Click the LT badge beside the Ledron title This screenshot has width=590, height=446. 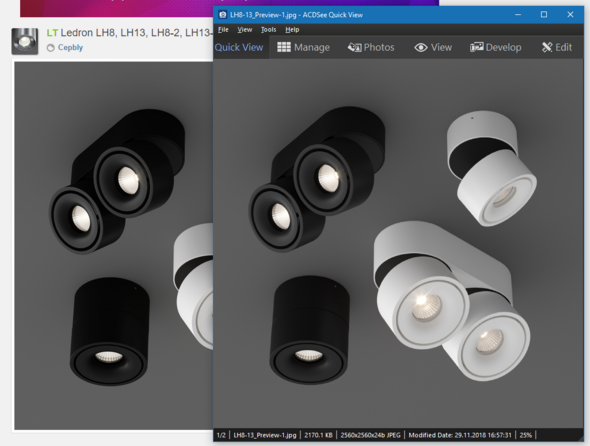click(x=52, y=33)
